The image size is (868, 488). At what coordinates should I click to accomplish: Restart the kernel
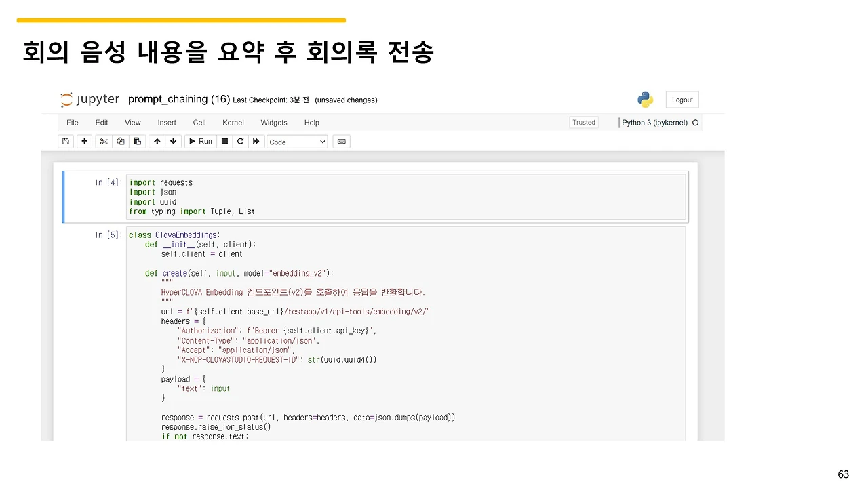tap(240, 141)
